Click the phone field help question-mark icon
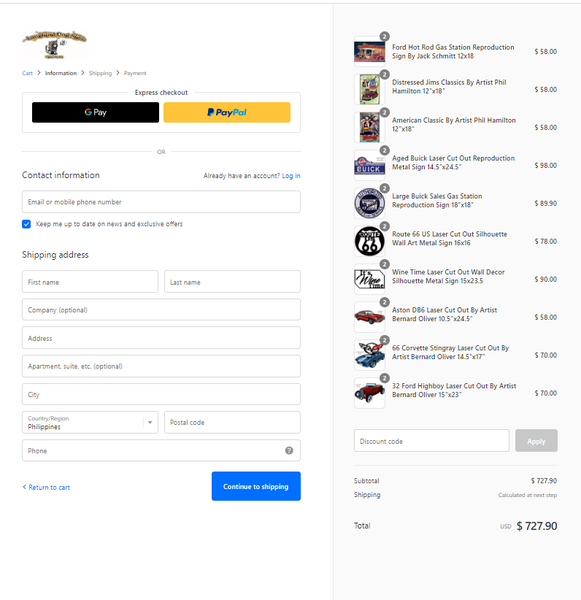Screen dimensions: 581x600 click(289, 450)
